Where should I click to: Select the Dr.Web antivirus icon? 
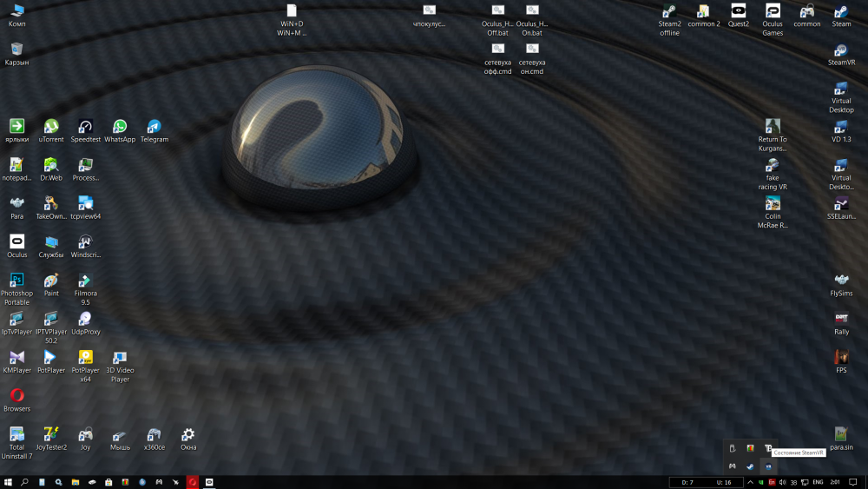tap(51, 169)
